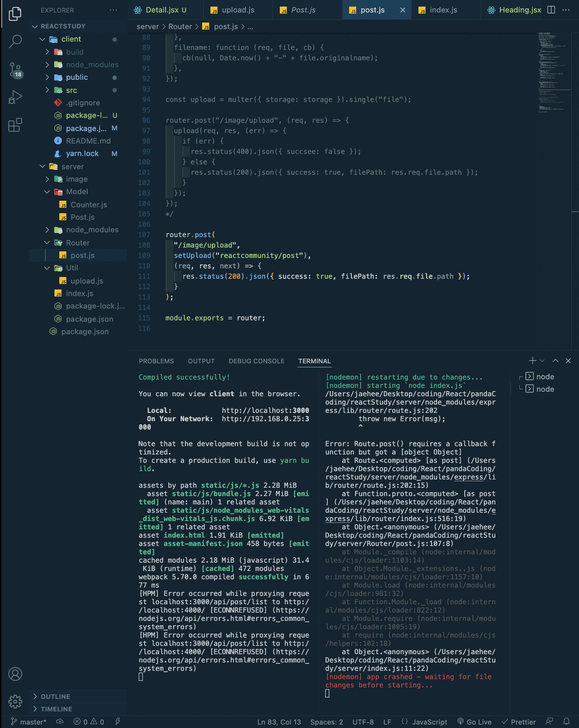Select the encoding UTF-8 status item
This screenshot has width=579, height=728.
click(363, 722)
